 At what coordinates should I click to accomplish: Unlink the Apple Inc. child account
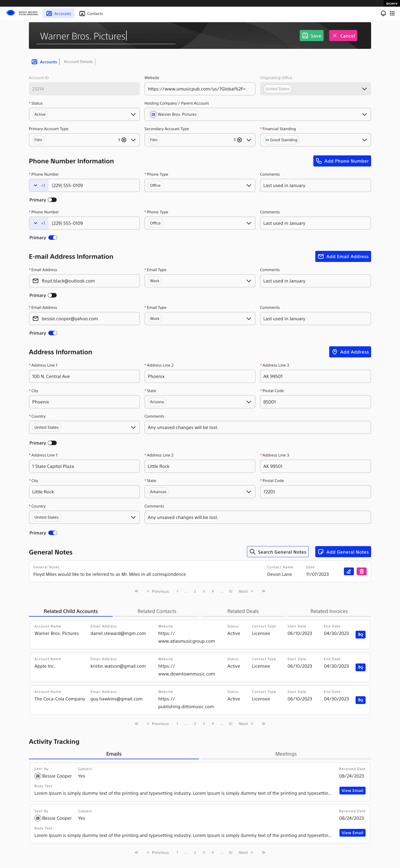(361, 668)
